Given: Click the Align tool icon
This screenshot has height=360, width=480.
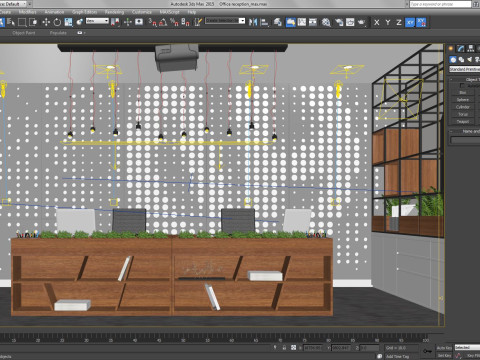Looking at the screenshot, I should point(265,22).
